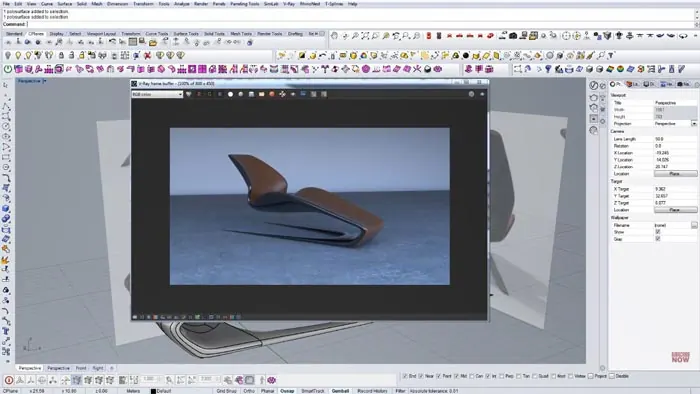Image resolution: width=700 pixels, height=394 pixels.
Task: Open the Perspective viewport title dropdown
Action: tap(45, 81)
